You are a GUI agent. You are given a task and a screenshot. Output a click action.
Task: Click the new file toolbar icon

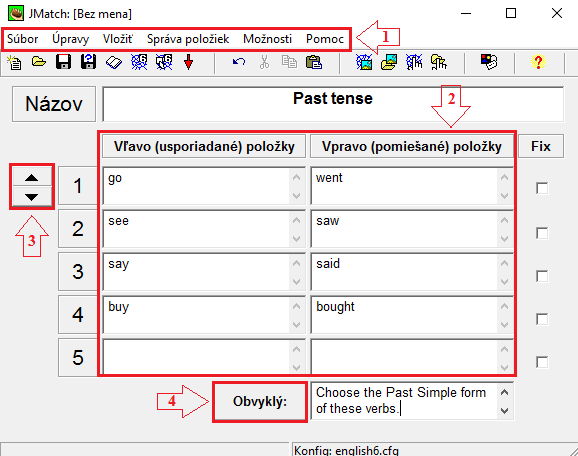point(15,62)
